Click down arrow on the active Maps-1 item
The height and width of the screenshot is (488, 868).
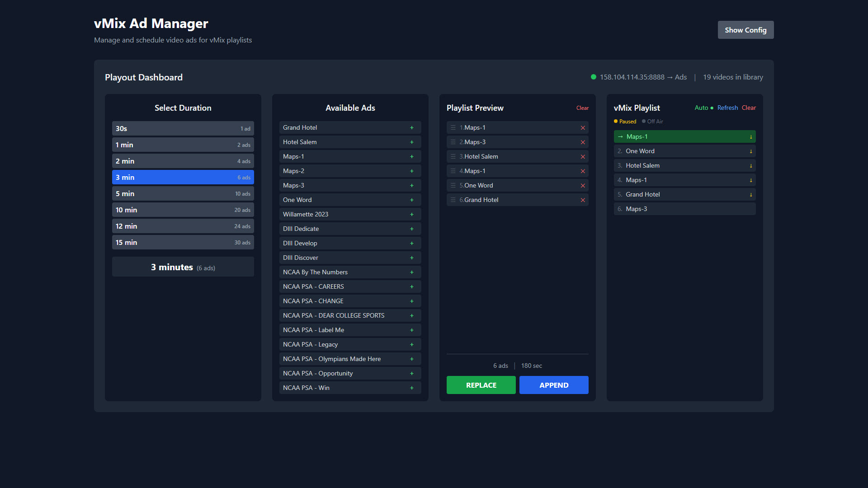pyautogui.click(x=750, y=136)
